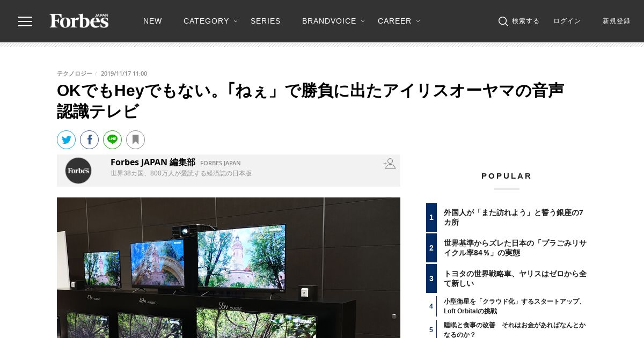Share the article on Facebook
644x338 pixels.
point(89,140)
